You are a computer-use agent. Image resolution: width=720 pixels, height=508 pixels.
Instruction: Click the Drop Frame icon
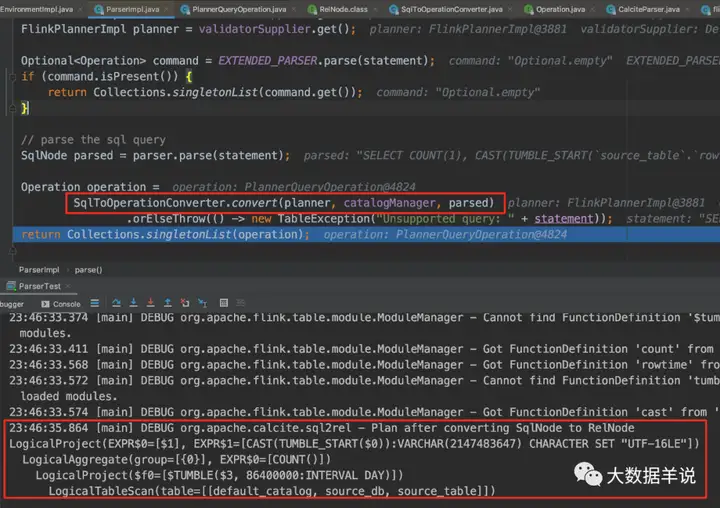pos(185,303)
